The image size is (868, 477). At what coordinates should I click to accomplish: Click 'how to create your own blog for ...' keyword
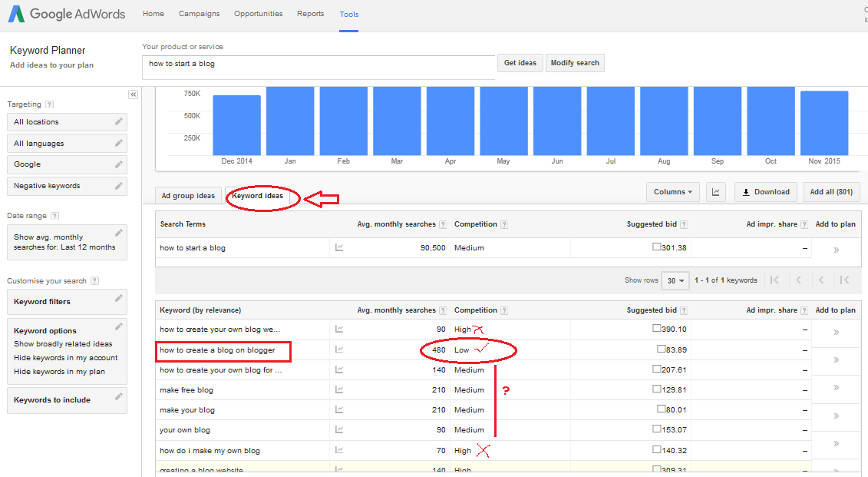(220, 370)
